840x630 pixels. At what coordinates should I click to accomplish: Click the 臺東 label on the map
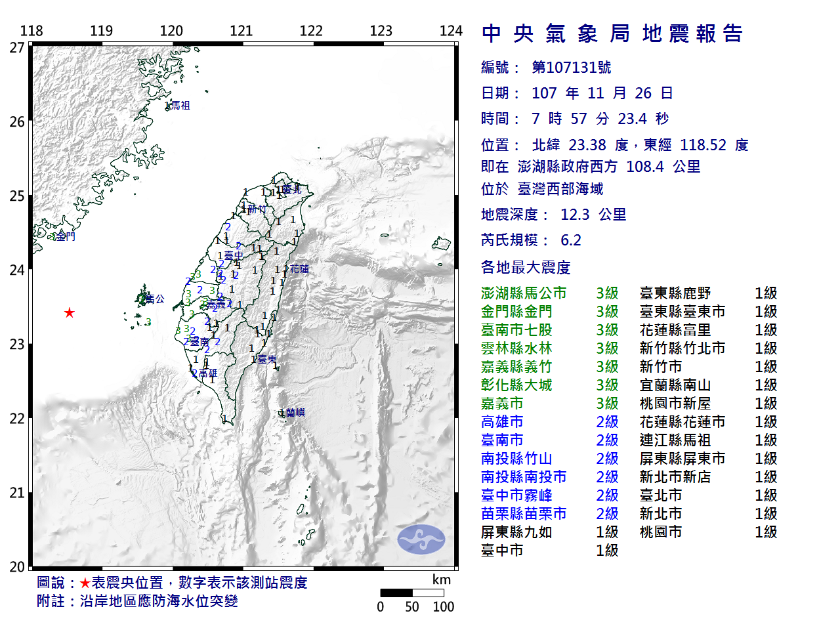tap(267, 359)
